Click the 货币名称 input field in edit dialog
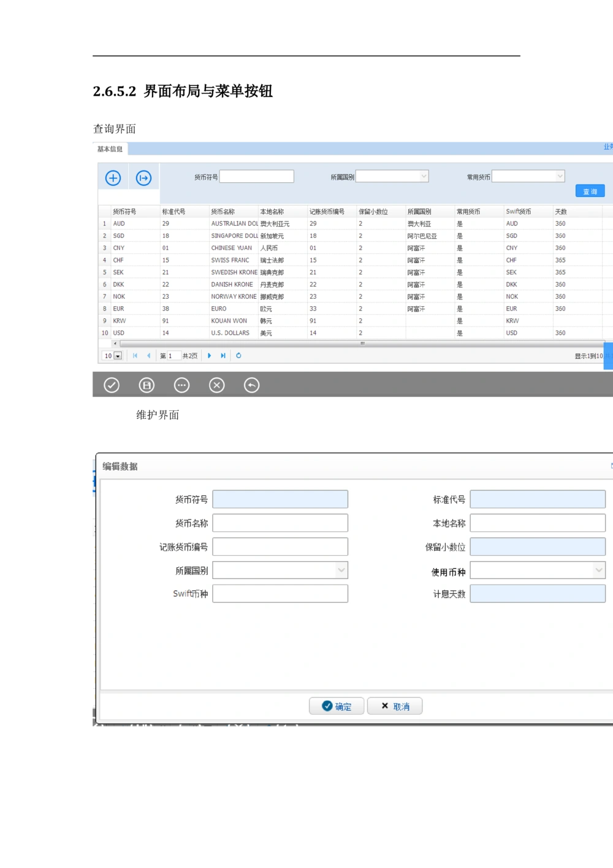The width and height of the screenshot is (613, 868). 280,523
